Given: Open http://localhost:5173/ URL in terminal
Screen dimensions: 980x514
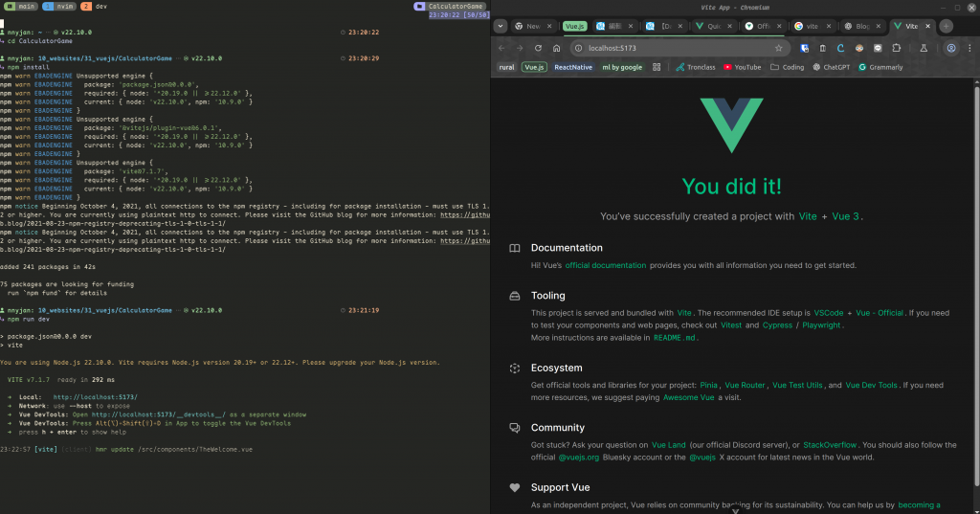Looking at the screenshot, I should point(95,397).
